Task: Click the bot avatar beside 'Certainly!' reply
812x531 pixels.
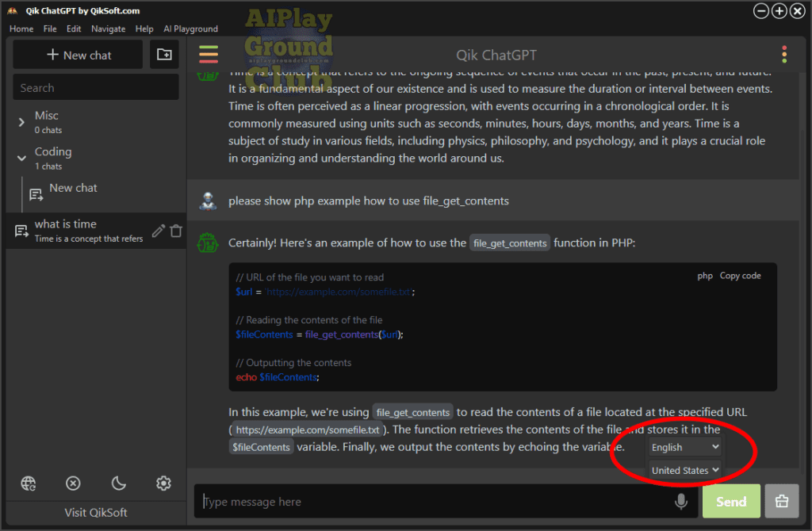Action: (x=209, y=243)
